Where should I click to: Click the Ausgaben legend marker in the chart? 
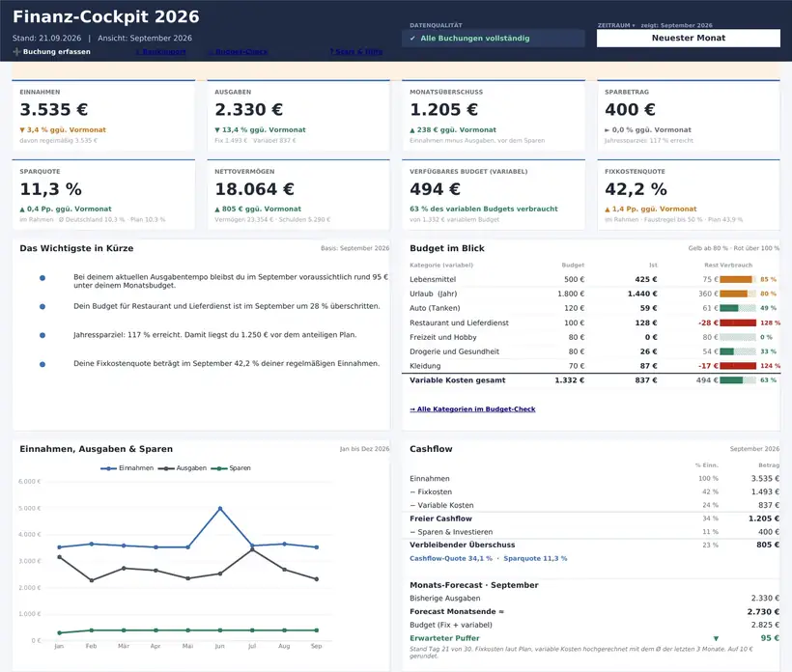click(166, 468)
